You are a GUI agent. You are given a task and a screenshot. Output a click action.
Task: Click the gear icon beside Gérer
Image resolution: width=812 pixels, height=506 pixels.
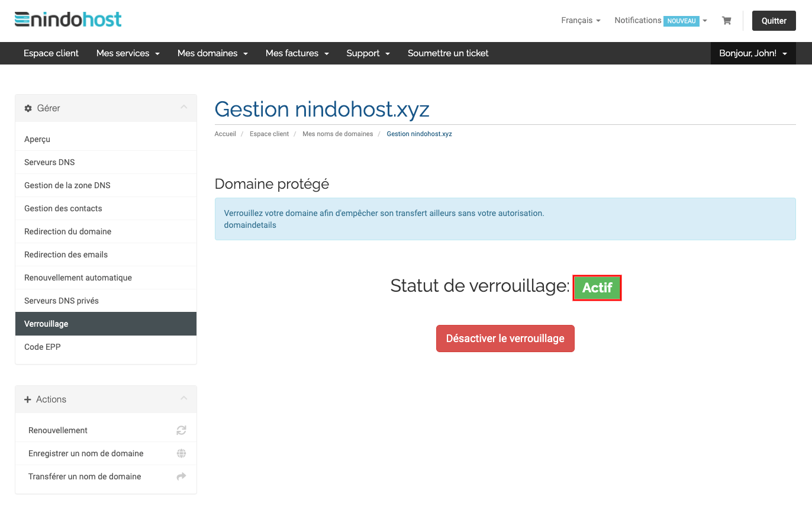point(28,108)
